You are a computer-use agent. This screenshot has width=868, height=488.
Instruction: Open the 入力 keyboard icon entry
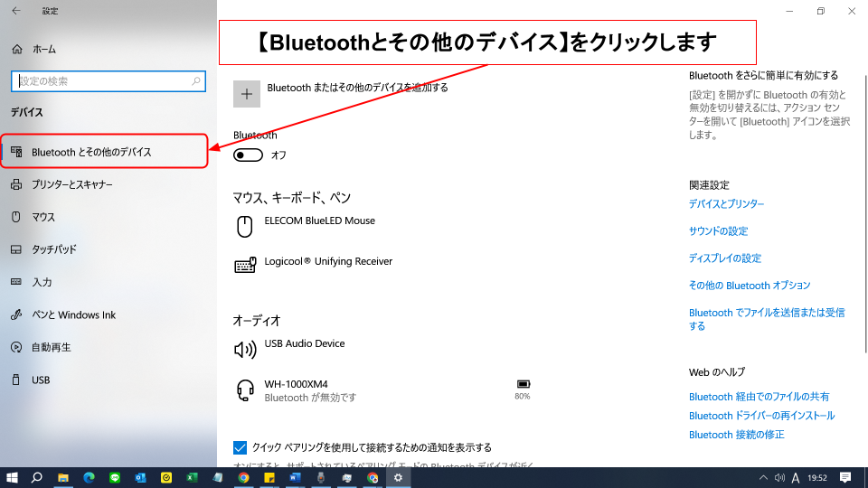coord(16,282)
